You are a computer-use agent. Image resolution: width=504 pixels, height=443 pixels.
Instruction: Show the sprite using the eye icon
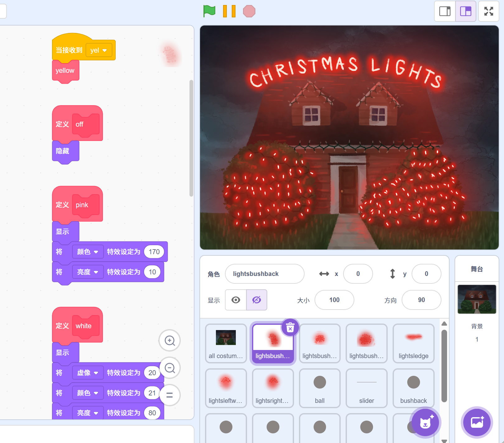coord(236,300)
